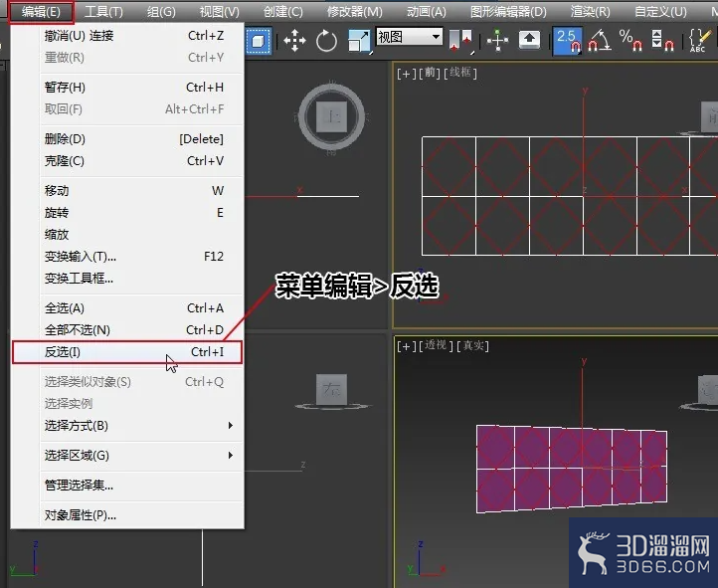The width and height of the screenshot is (718, 588).
Task: Click the [真实] realistic shading label
Action: click(473, 346)
